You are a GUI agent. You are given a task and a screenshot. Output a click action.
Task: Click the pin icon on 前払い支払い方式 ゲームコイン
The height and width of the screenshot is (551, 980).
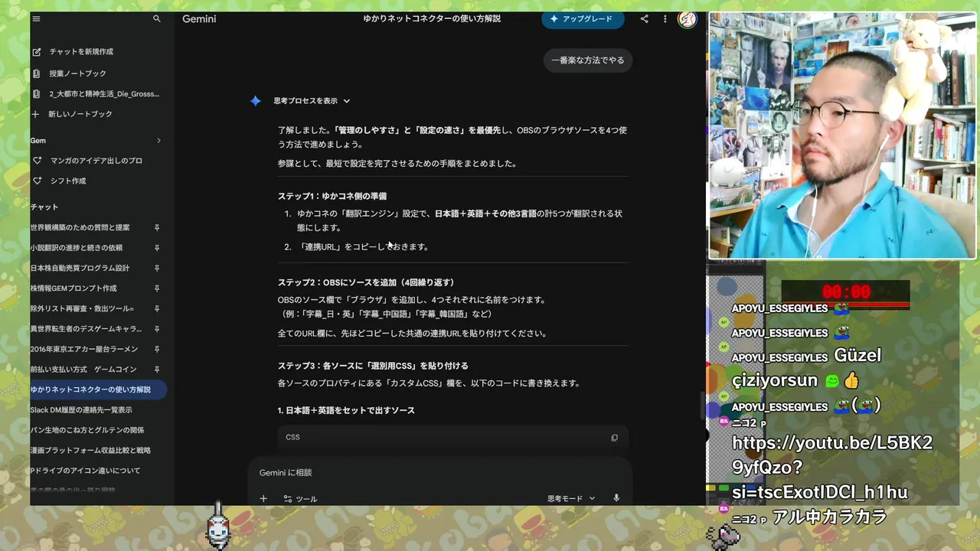(x=157, y=370)
